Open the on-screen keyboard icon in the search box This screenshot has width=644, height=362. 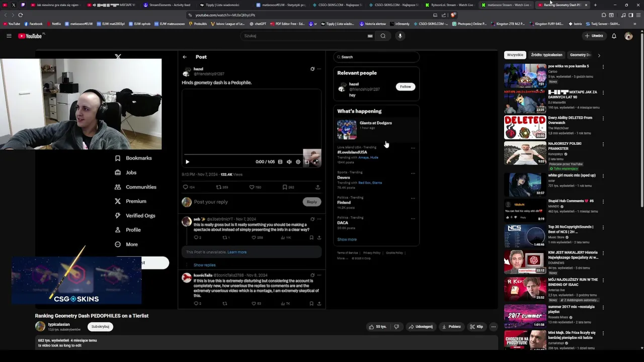[370, 36]
